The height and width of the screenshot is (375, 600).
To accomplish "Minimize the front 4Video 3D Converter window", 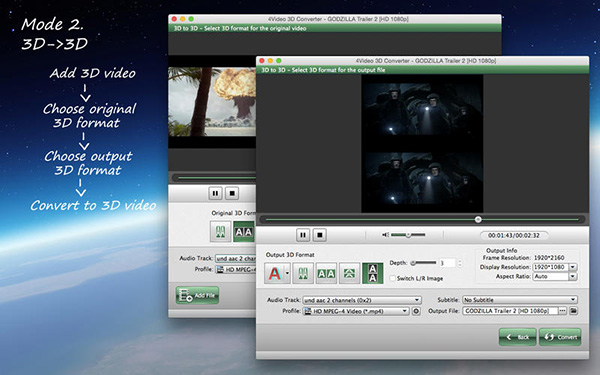I will tap(270, 60).
